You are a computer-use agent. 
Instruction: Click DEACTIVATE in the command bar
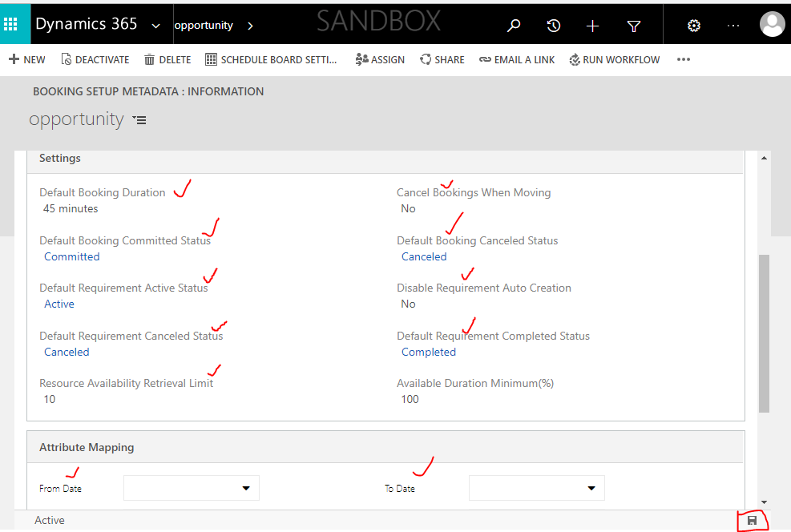[95, 59]
